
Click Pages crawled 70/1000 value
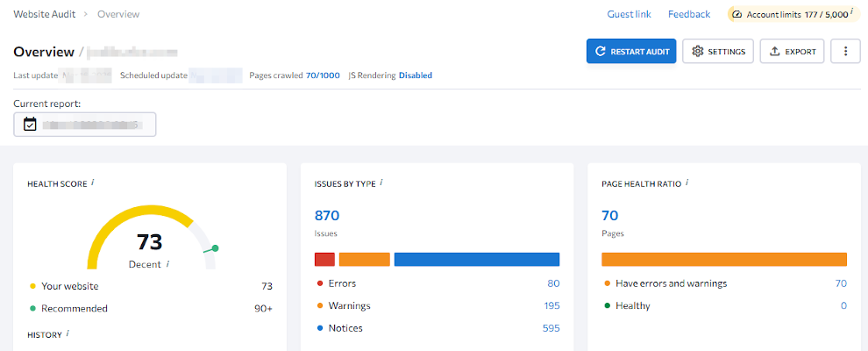323,75
